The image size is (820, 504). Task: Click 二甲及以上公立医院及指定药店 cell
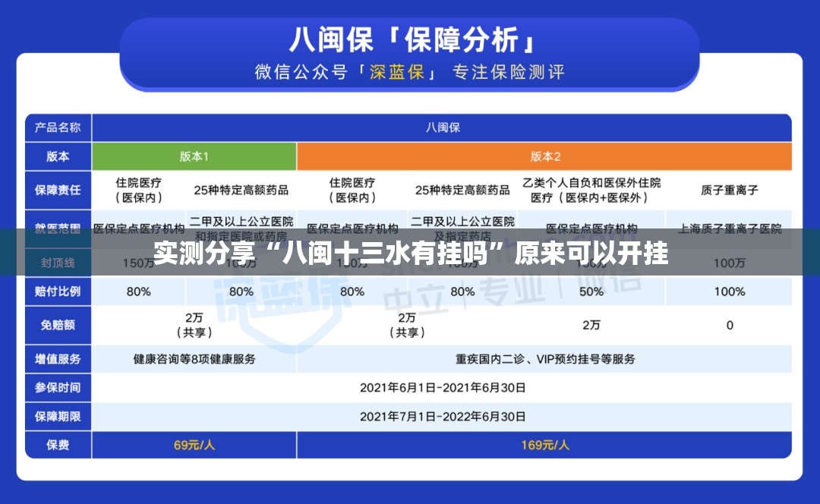(462, 228)
